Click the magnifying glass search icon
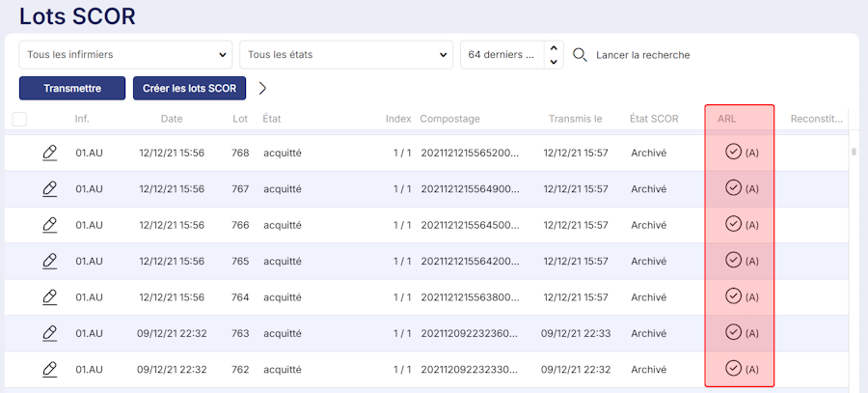 [x=580, y=55]
